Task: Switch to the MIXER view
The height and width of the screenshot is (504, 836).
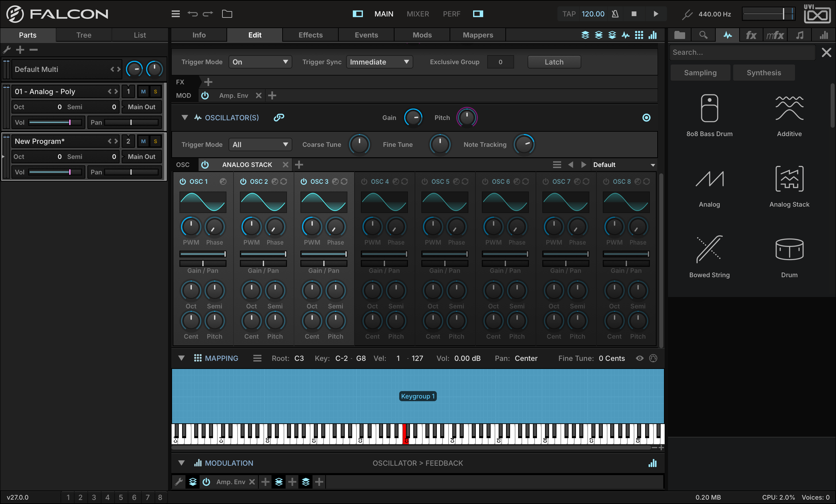Action: coord(418,14)
